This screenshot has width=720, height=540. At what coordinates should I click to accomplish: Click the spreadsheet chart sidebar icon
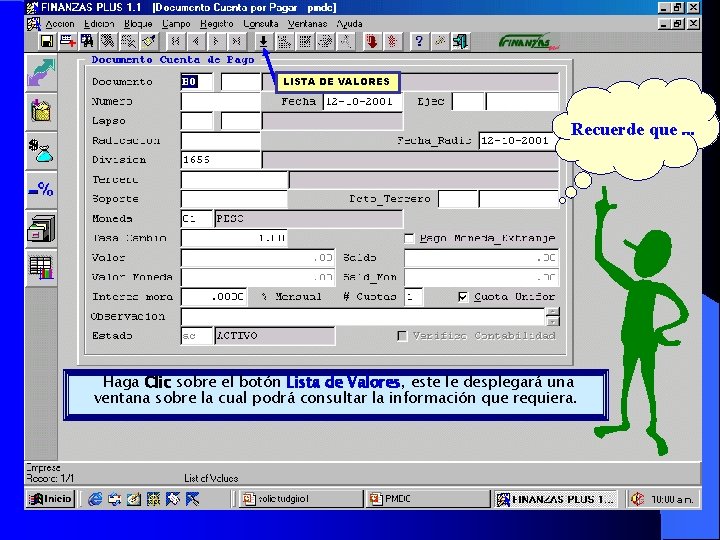point(41,267)
